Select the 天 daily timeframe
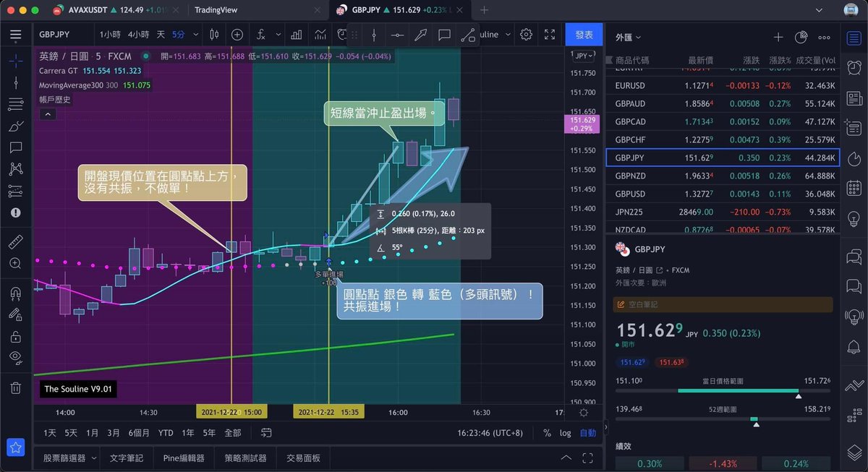868x472 pixels. point(161,34)
